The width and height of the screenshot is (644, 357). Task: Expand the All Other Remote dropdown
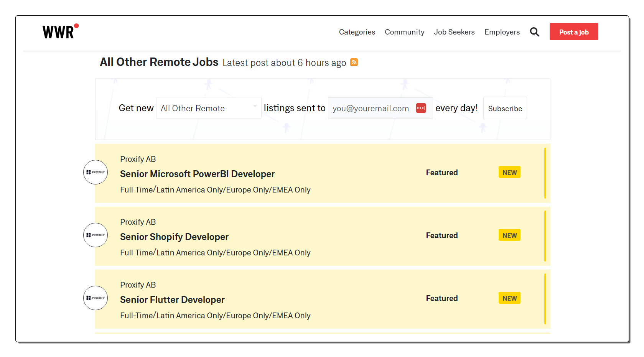tap(209, 108)
